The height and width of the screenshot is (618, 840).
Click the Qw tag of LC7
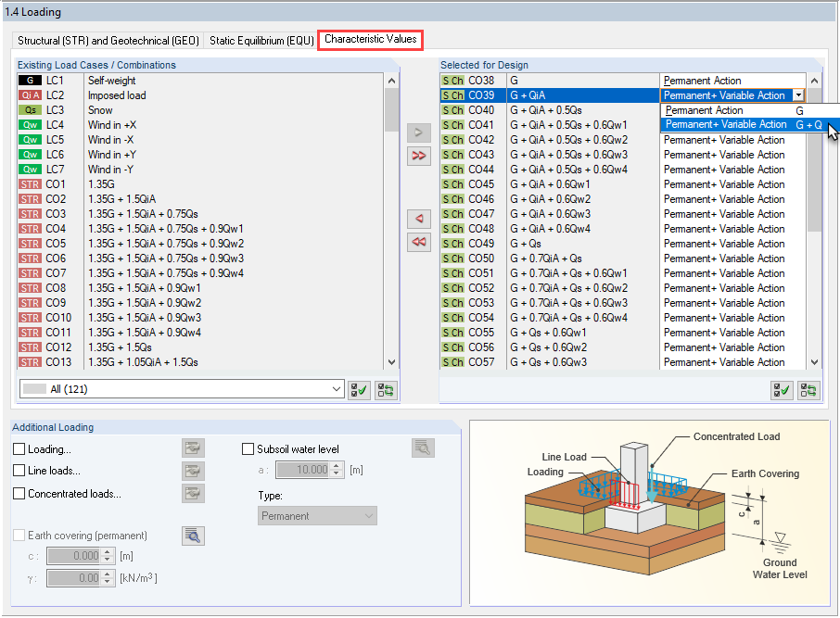[x=30, y=170]
